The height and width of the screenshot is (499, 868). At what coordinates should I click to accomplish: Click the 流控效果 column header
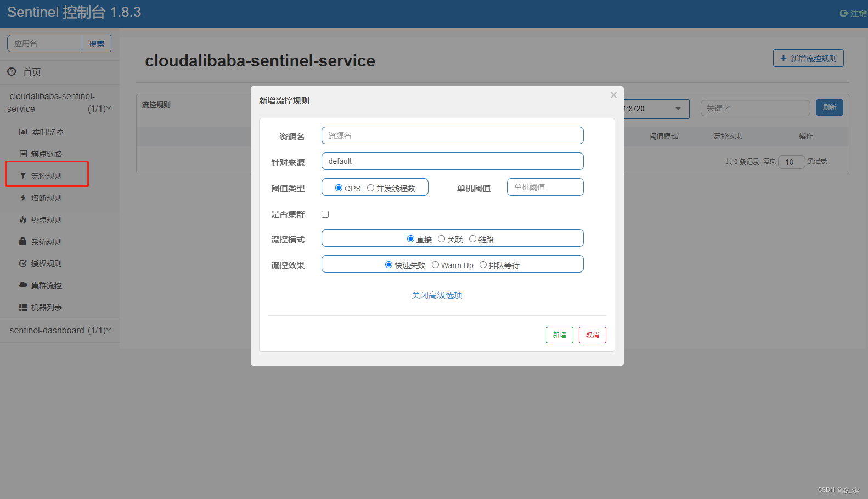tap(728, 136)
